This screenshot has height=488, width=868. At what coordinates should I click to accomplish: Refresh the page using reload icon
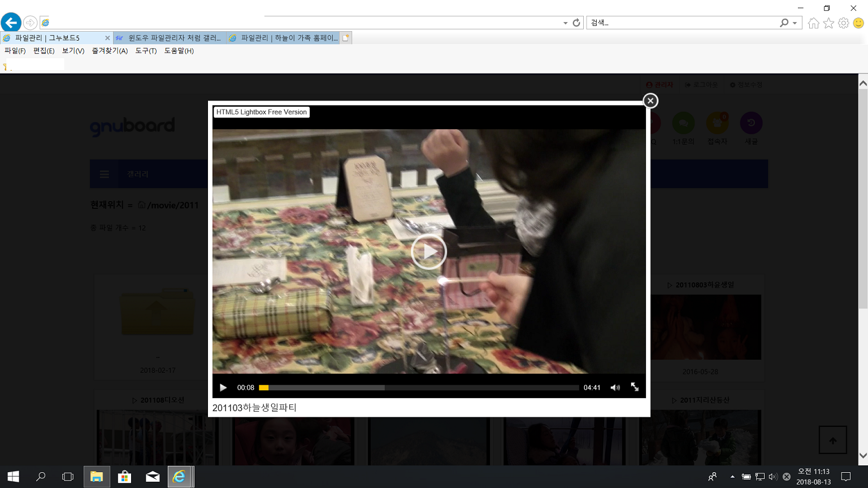point(576,23)
